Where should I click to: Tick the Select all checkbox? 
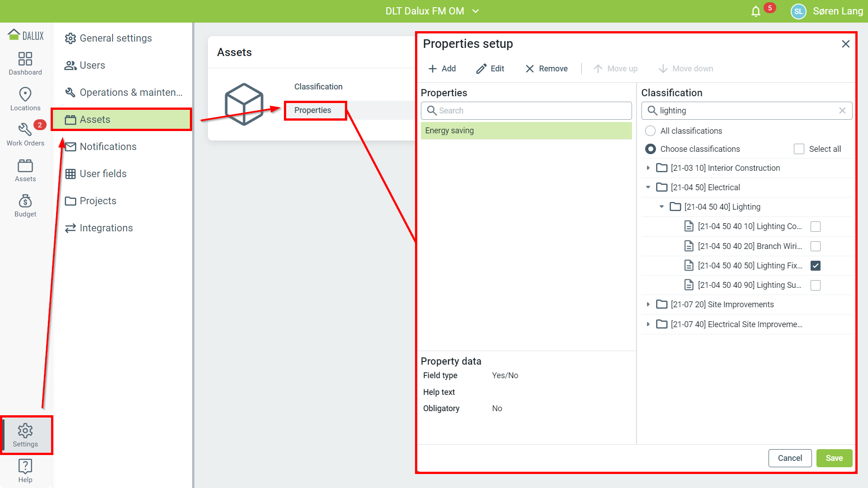[799, 149]
